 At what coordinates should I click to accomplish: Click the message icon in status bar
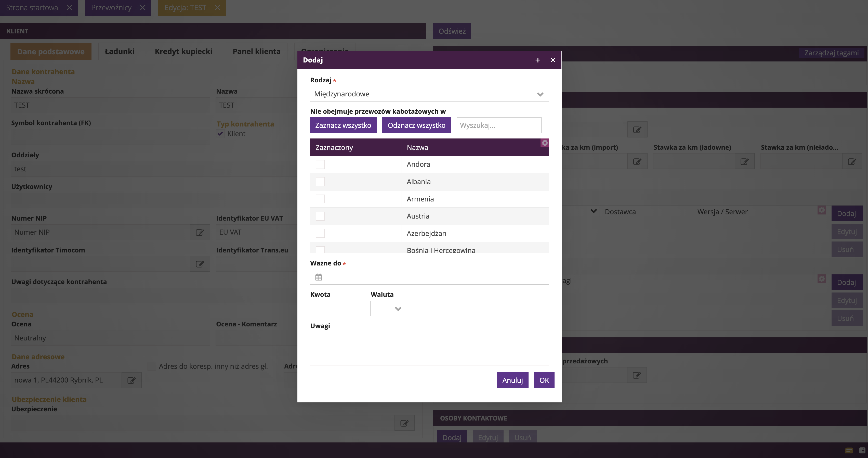coord(849,451)
